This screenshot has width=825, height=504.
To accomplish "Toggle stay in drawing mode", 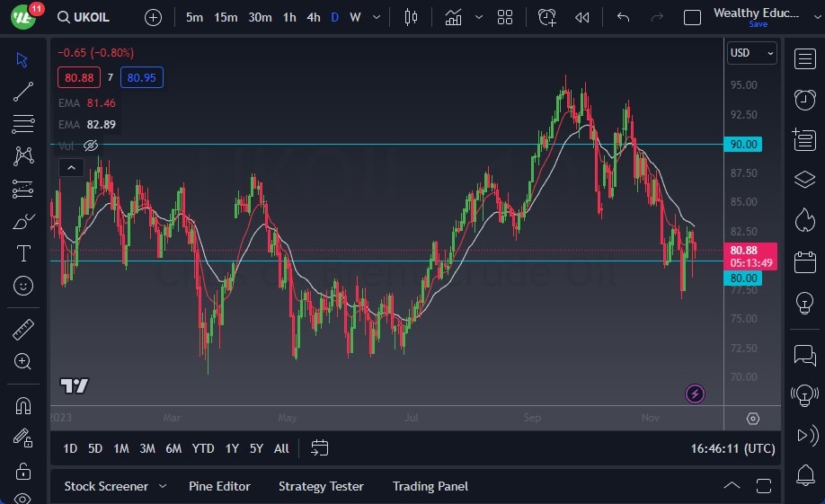I will (x=22, y=438).
